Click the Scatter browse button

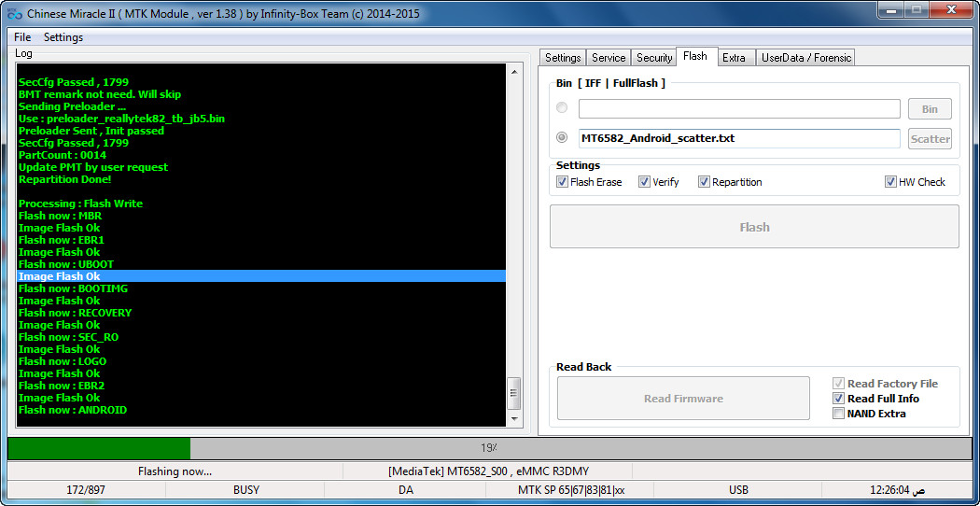(930, 139)
